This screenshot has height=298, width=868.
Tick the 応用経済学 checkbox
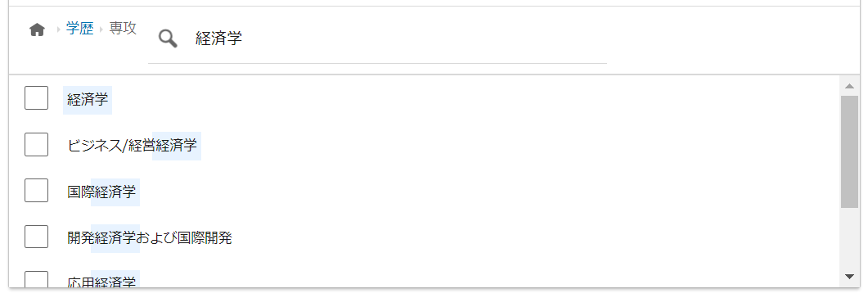(x=37, y=280)
